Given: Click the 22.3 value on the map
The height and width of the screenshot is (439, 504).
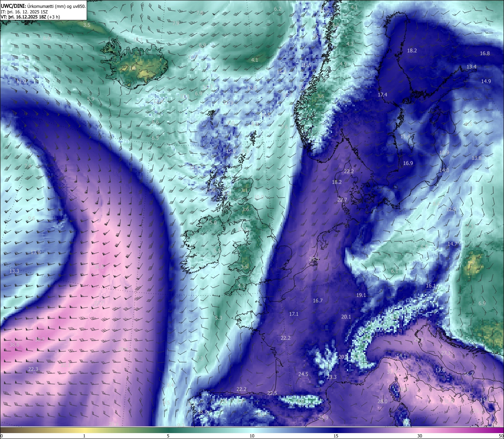Looking at the screenshot, I should [x=33, y=369].
